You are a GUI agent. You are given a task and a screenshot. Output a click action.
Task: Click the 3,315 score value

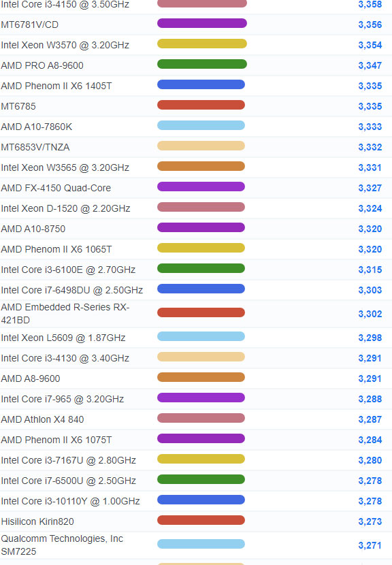point(370,270)
